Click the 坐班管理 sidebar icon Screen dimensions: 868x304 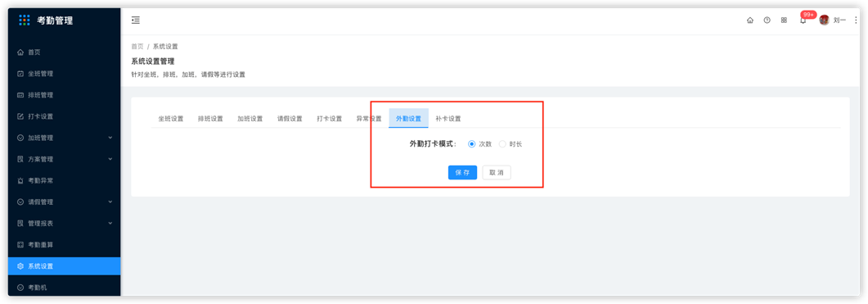coord(20,74)
